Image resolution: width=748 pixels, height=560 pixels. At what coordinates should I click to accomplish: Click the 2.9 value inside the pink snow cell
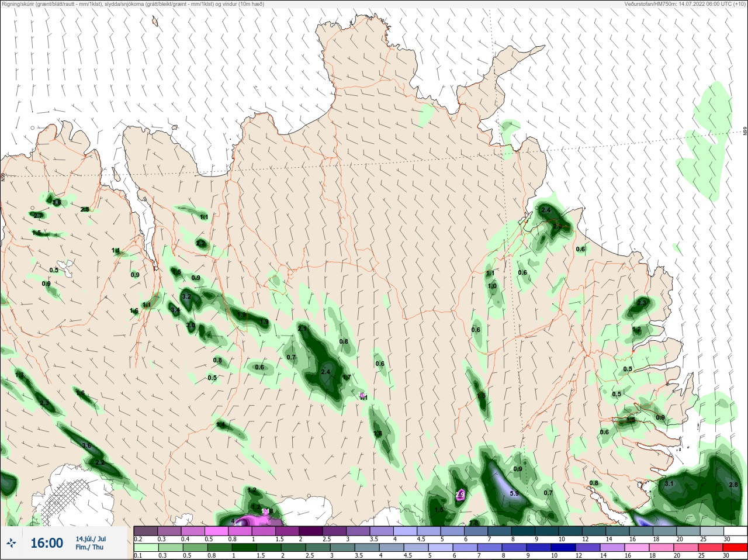(x=460, y=495)
